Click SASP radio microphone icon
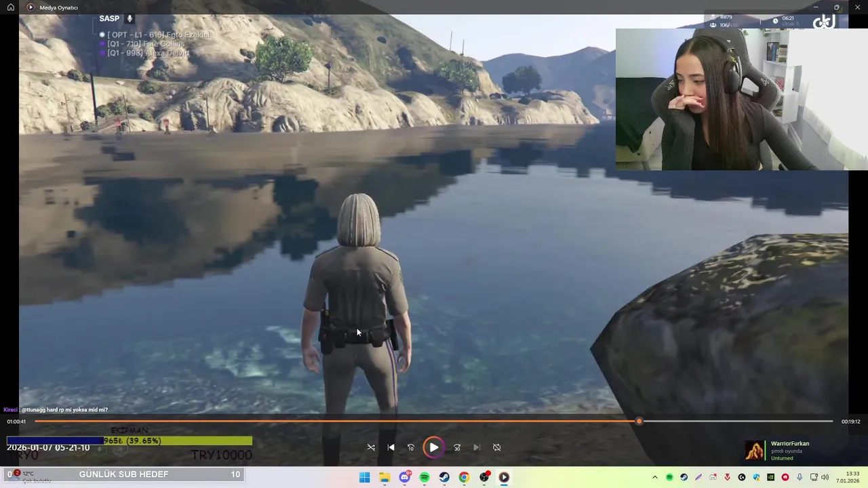The height and width of the screenshot is (488, 868). click(x=130, y=18)
